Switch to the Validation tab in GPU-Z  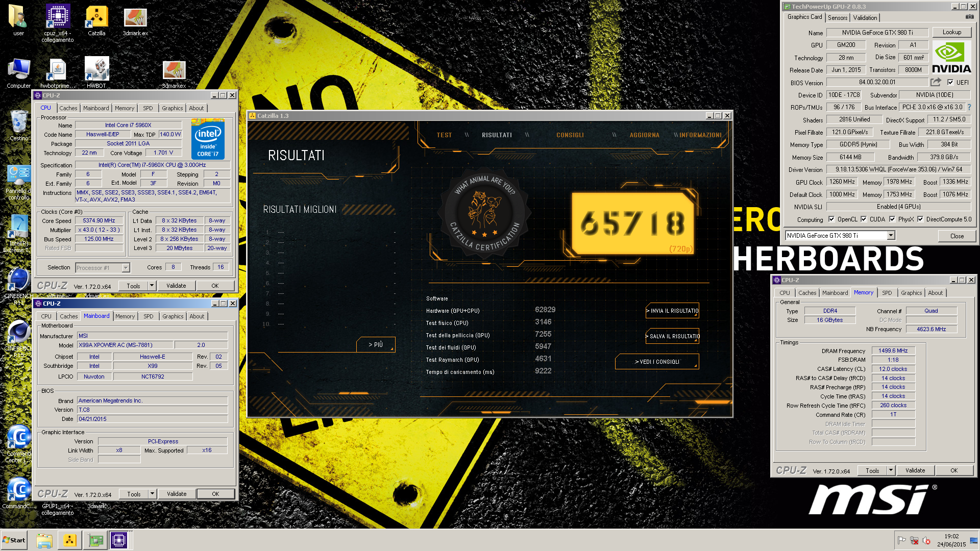click(865, 18)
